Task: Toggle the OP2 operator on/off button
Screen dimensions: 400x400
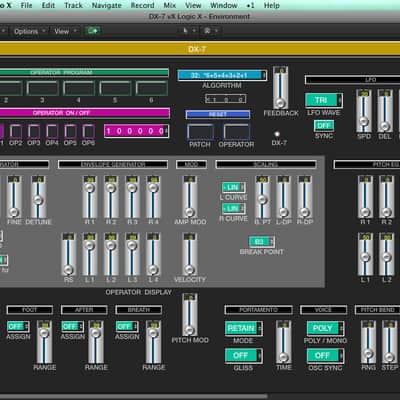Action: (16, 131)
